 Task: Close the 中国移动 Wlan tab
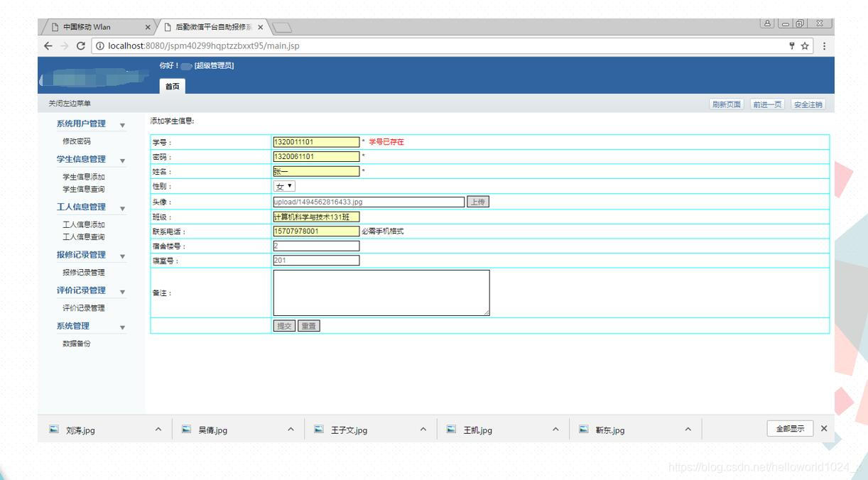coord(148,27)
